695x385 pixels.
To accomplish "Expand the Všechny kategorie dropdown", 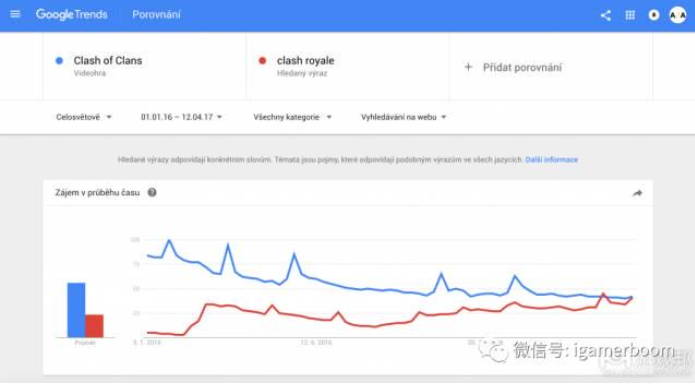I will pos(293,117).
